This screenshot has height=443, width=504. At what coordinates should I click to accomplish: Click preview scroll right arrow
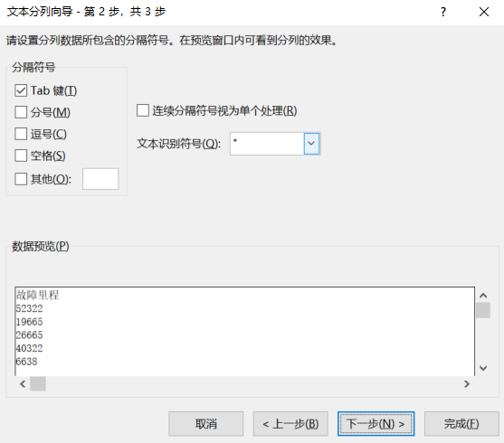coord(467,384)
